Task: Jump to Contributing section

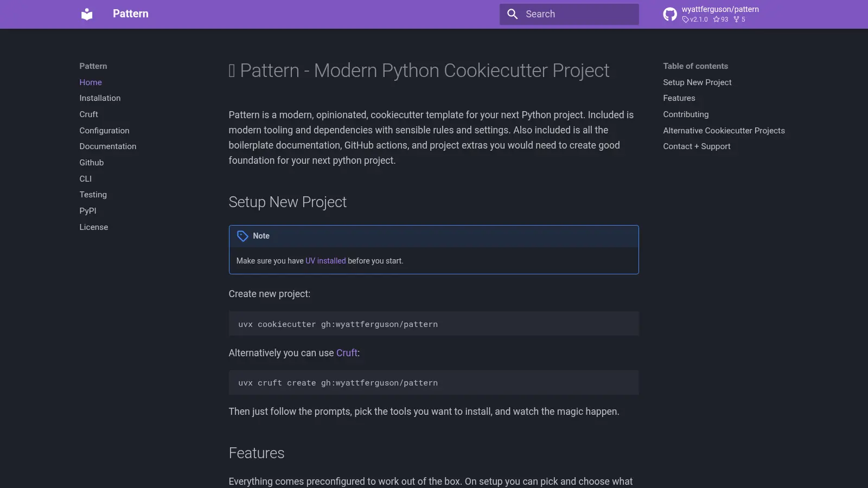Action: click(686, 114)
